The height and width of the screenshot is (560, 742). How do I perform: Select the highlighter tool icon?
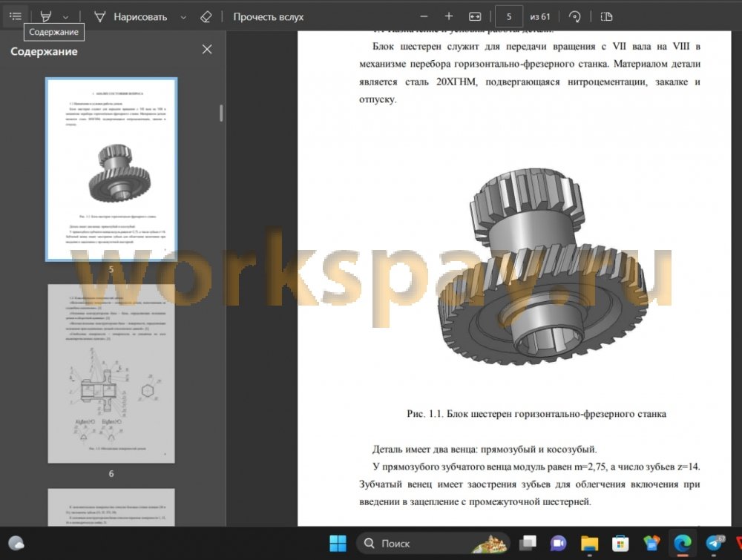click(x=45, y=16)
